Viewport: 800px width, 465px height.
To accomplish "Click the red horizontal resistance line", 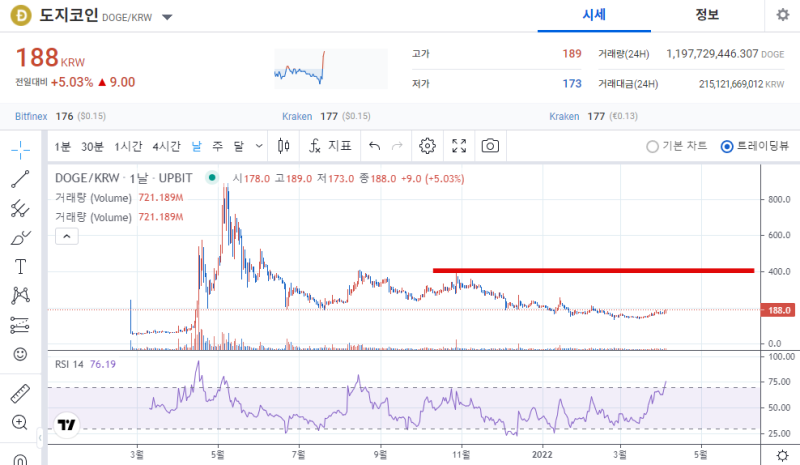I will click(x=593, y=271).
